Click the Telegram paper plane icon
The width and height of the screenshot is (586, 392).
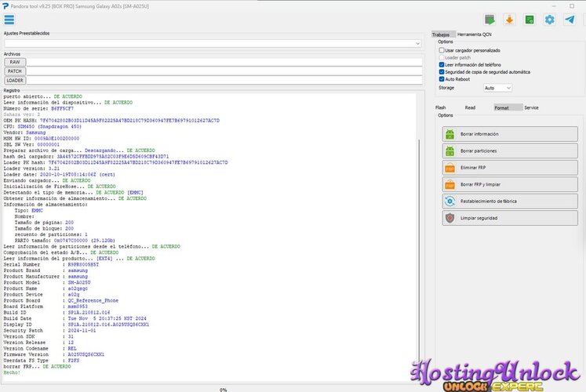click(570, 20)
